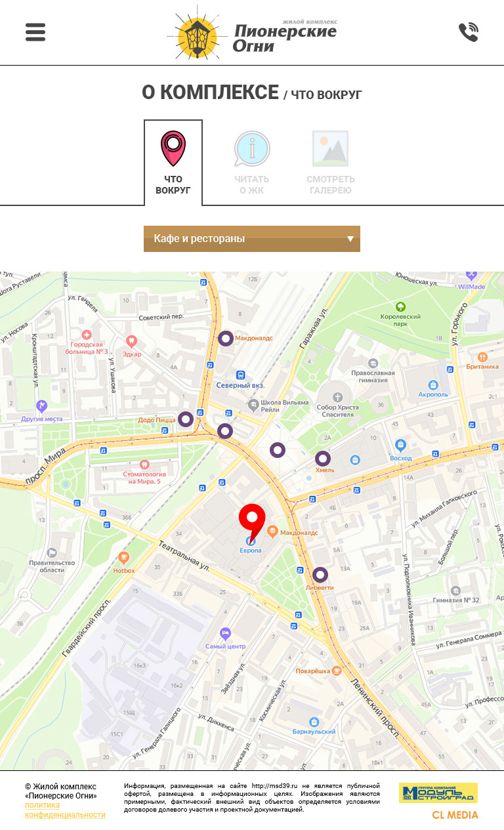Click the purple marker at Либеrти
The height and width of the screenshot is (830, 504).
tap(320, 575)
